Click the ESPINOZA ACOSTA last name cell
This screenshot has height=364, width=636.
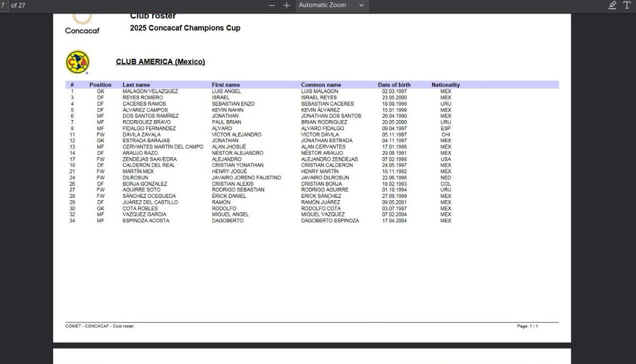pos(146,220)
